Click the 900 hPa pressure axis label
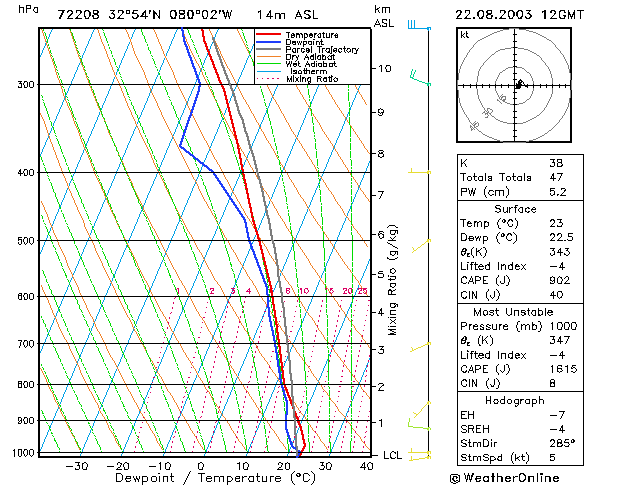This screenshot has height=486, width=629. [26, 421]
